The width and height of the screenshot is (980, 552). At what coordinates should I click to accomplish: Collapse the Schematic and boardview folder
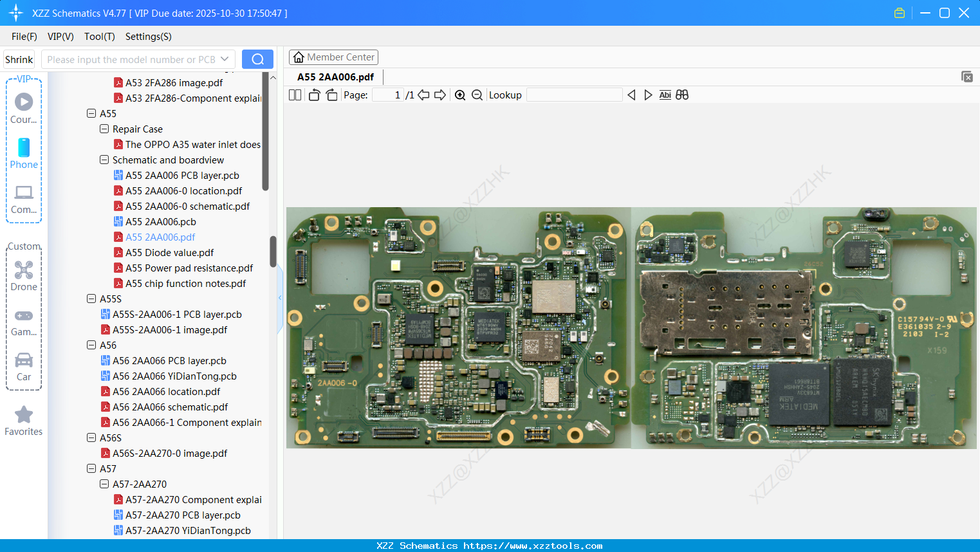[x=104, y=160]
